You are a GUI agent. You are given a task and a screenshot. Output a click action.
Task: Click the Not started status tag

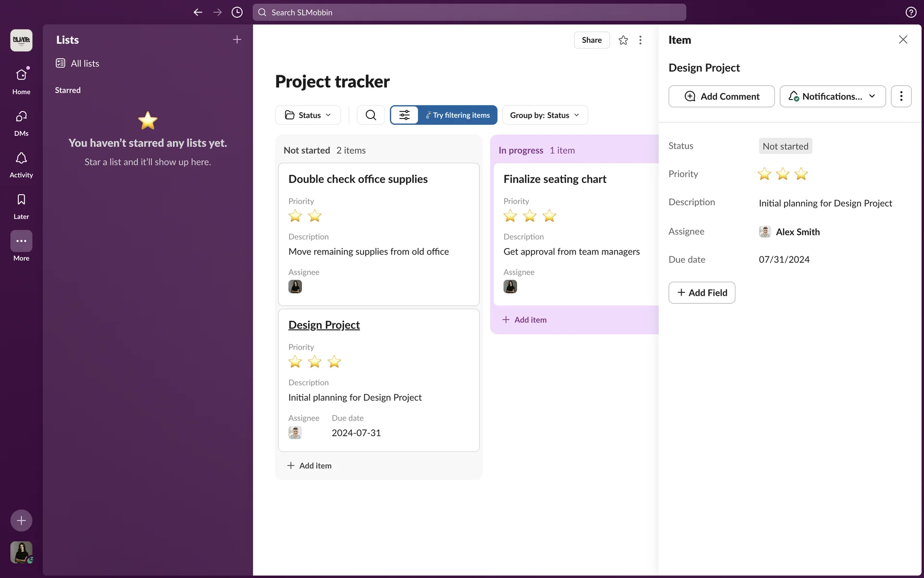[785, 146]
